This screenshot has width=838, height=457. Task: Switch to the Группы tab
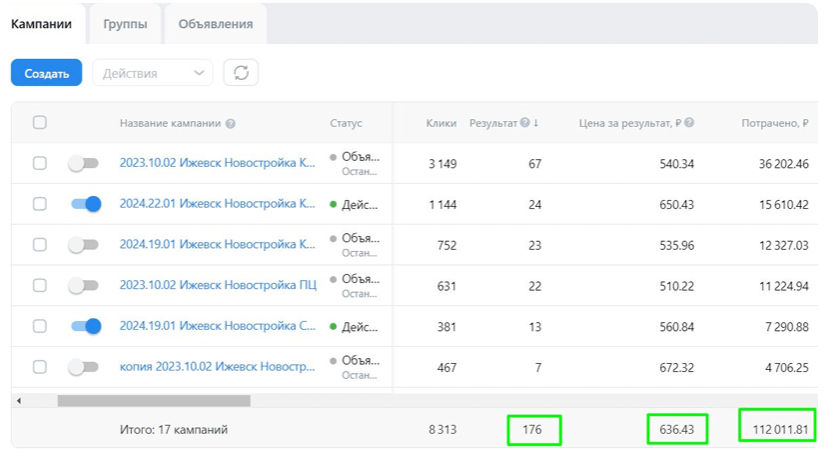(x=125, y=24)
